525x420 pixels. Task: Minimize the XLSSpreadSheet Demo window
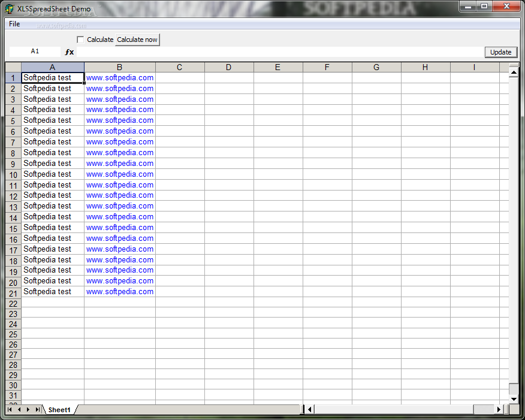468,7
